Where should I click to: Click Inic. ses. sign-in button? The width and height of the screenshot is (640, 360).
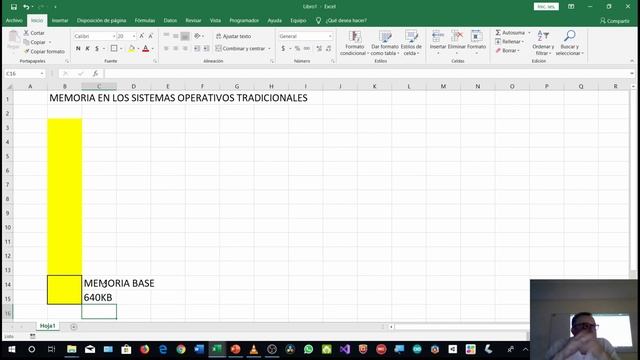click(546, 7)
